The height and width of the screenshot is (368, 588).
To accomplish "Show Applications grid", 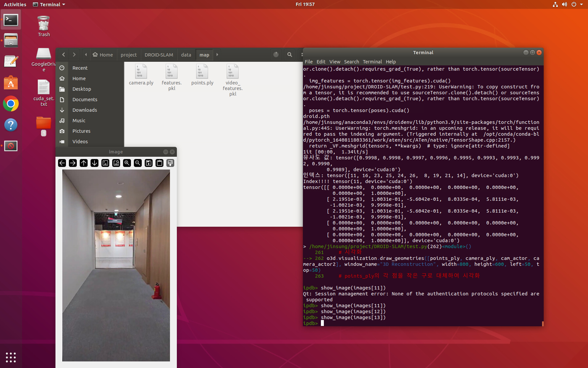I will pyautogui.click(x=11, y=357).
